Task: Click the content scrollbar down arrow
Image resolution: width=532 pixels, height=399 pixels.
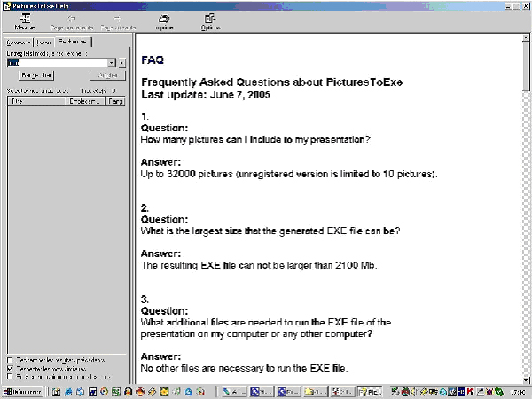Action: (x=526, y=380)
